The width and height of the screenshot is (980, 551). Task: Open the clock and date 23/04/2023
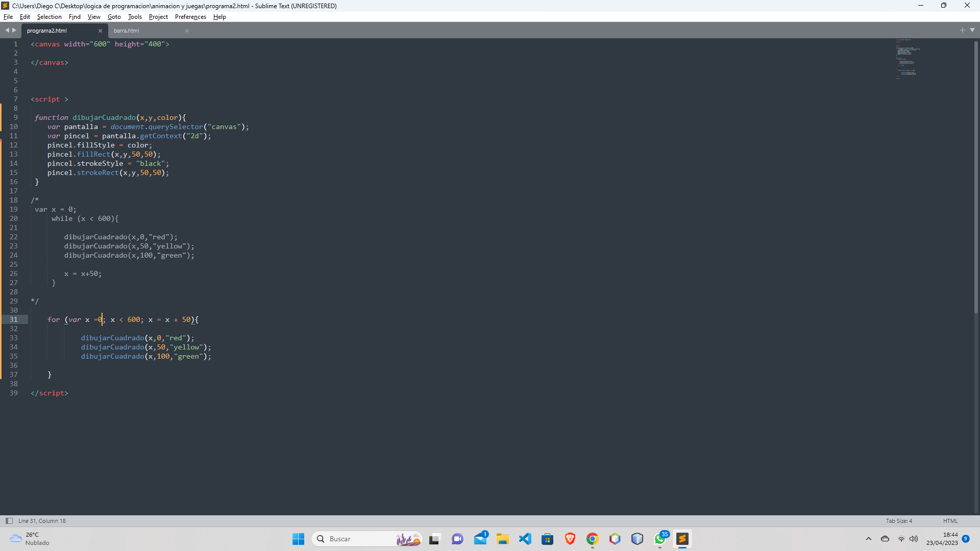pyautogui.click(x=942, y=539)
